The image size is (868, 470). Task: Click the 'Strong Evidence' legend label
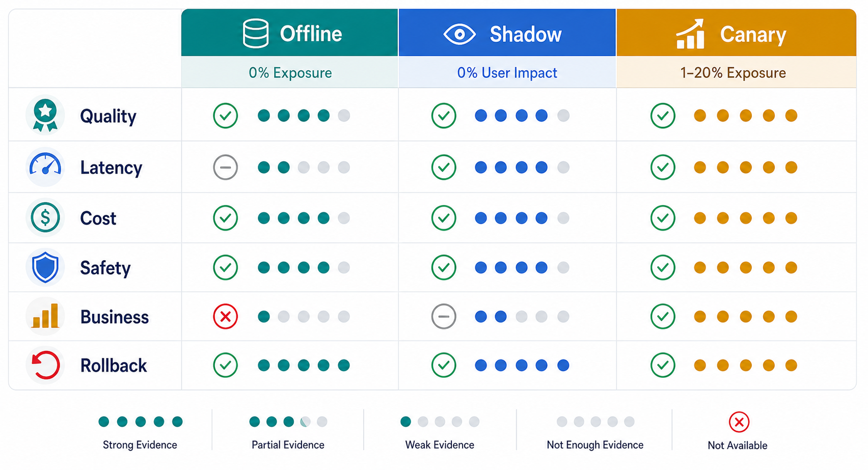point(140,445)
